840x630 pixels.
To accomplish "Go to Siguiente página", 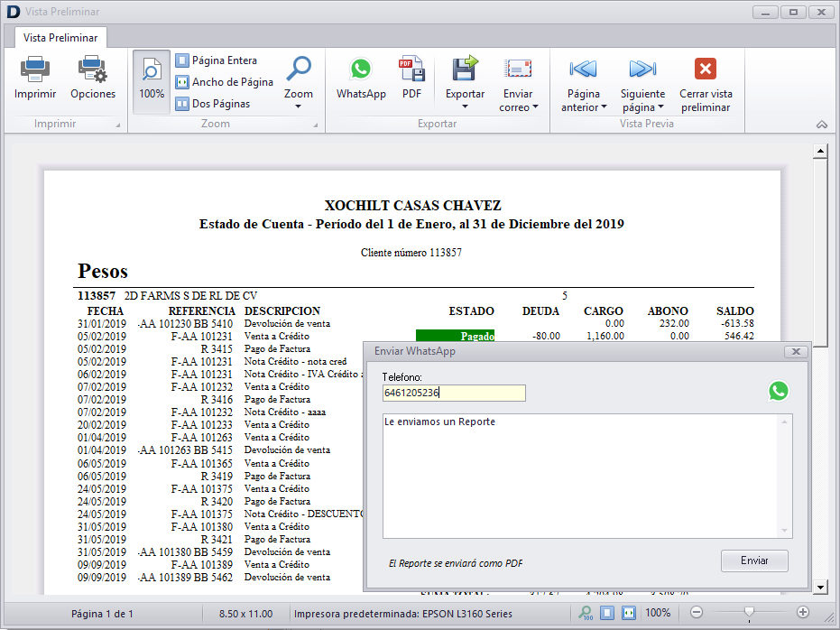I will [642, 69].
